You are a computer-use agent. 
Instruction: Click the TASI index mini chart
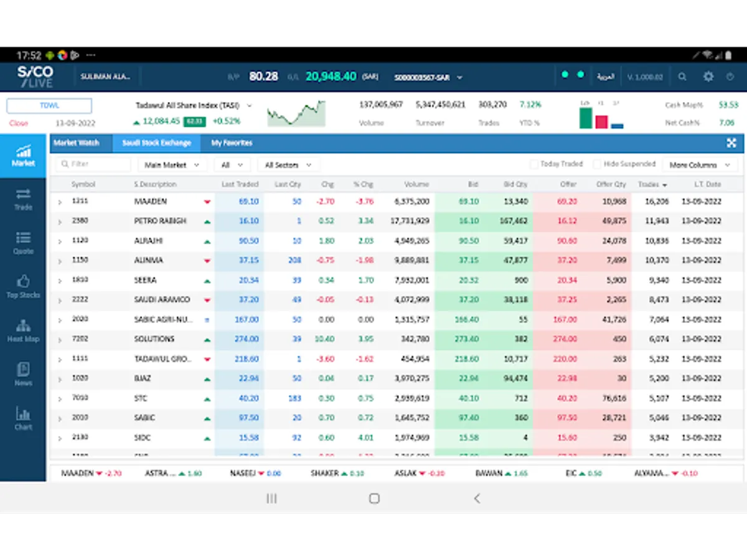(x=296, y=113)
